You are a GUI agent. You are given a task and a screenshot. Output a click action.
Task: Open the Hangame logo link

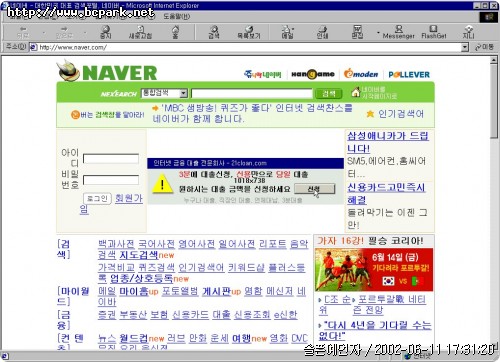pos(313,74)
